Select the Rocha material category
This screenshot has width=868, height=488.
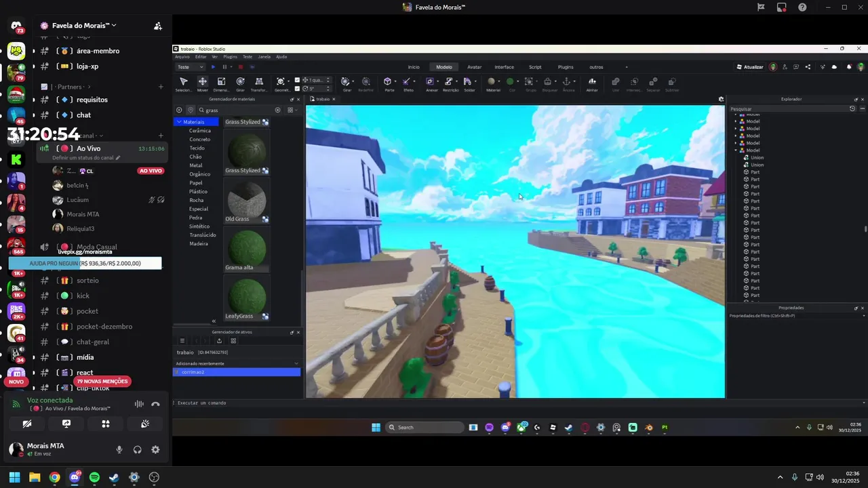196,200
